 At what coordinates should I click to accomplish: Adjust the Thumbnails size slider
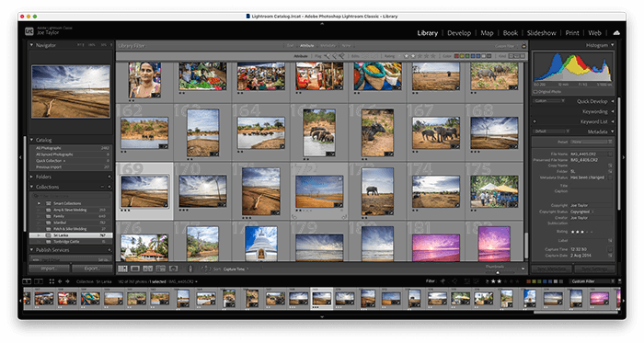click(498, 271)
